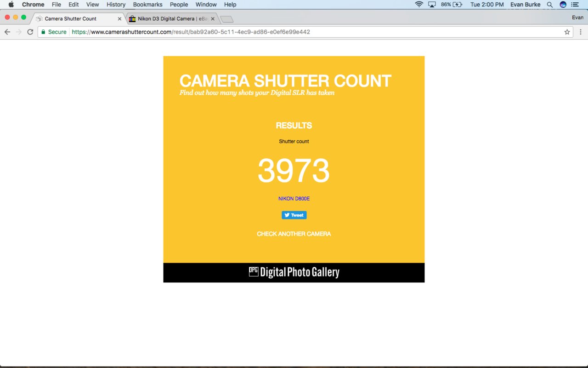Screen dimensions: 588x368
Task: Open Notification Center
Action: coord(575,5)
